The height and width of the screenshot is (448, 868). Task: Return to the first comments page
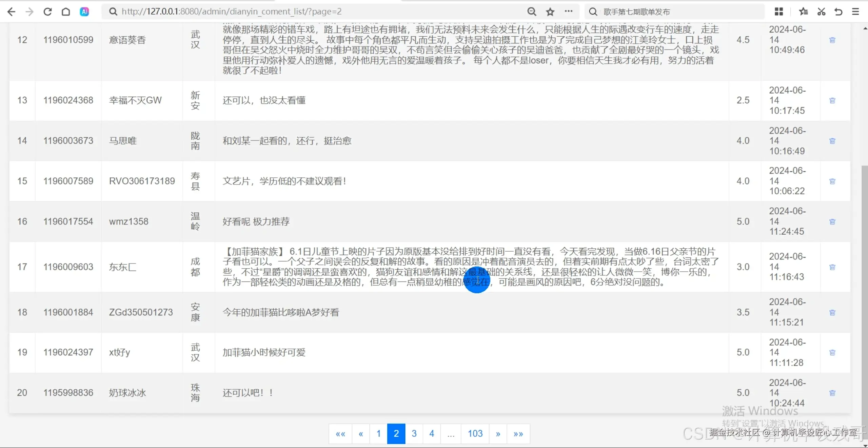tap(378, 433)
